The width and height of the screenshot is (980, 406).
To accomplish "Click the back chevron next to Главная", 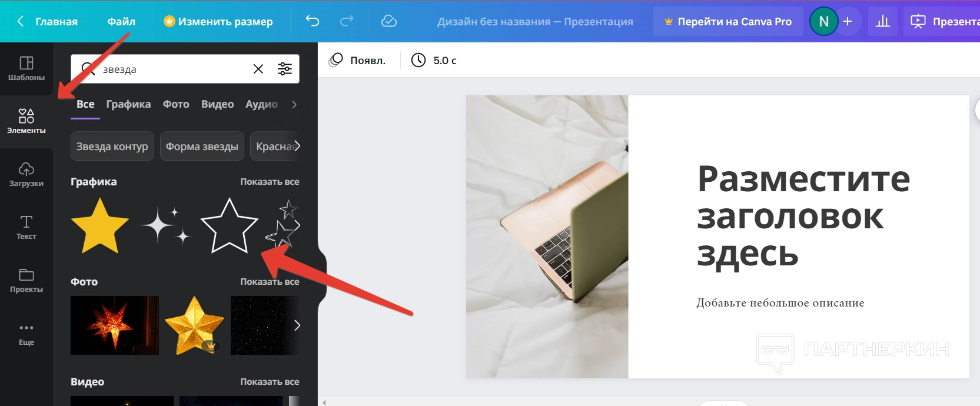I will 20,21.
